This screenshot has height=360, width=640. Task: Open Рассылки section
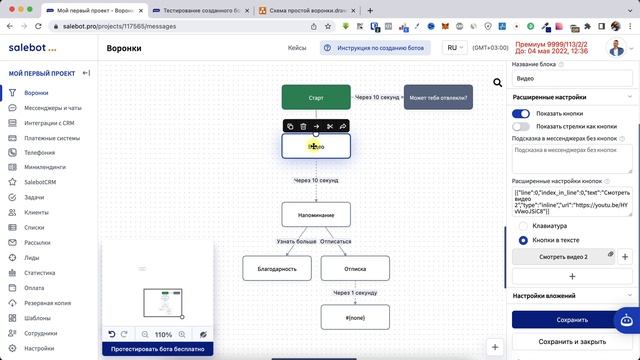point(37,243)
